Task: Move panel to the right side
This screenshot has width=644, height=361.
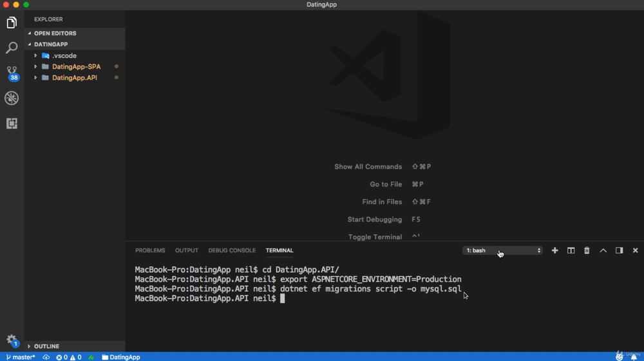Action: (619, 250)
